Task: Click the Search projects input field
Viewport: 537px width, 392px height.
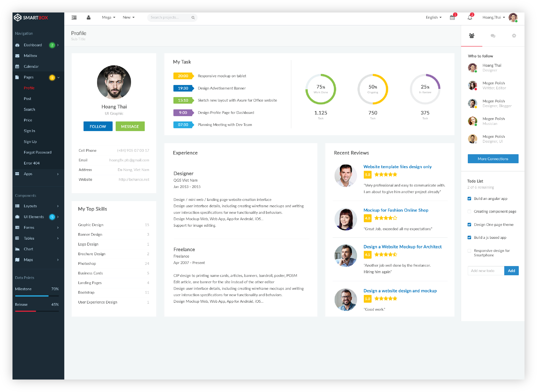Action: click(x=172, y=18)
